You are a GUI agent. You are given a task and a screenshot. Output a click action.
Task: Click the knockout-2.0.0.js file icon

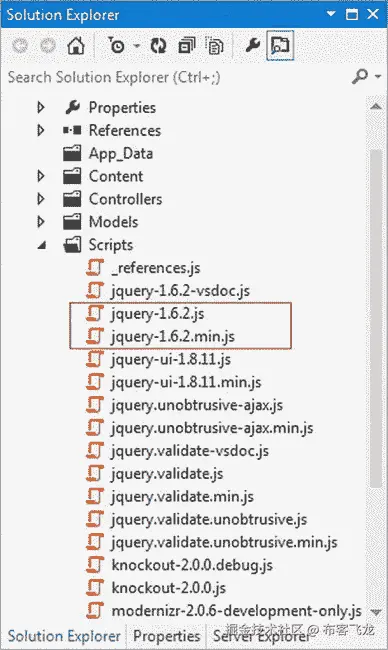[x=95, y=588]
